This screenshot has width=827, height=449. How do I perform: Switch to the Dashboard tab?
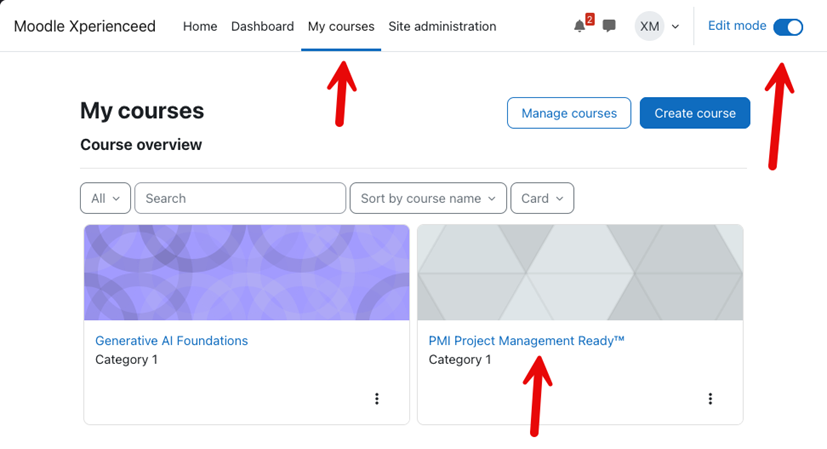(x=262, y=26)
